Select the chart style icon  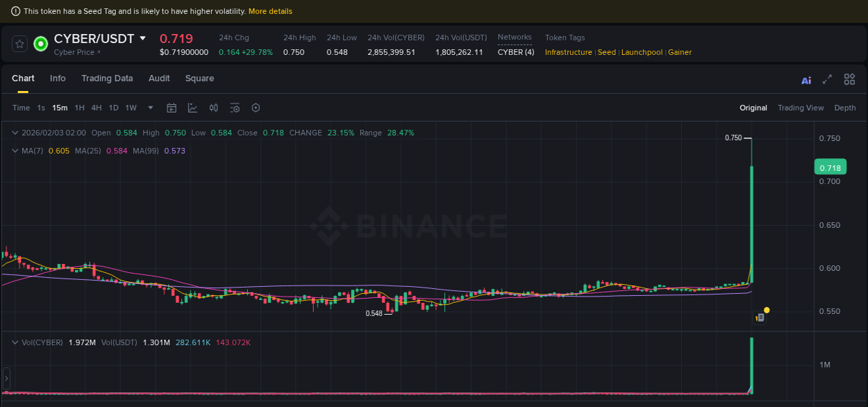[192, 108]
